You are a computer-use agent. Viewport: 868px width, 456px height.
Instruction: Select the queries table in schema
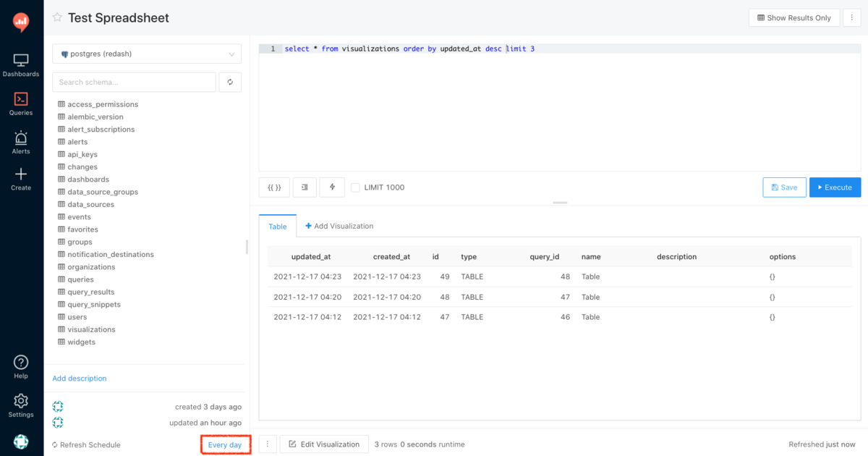[x=81, y=279]
